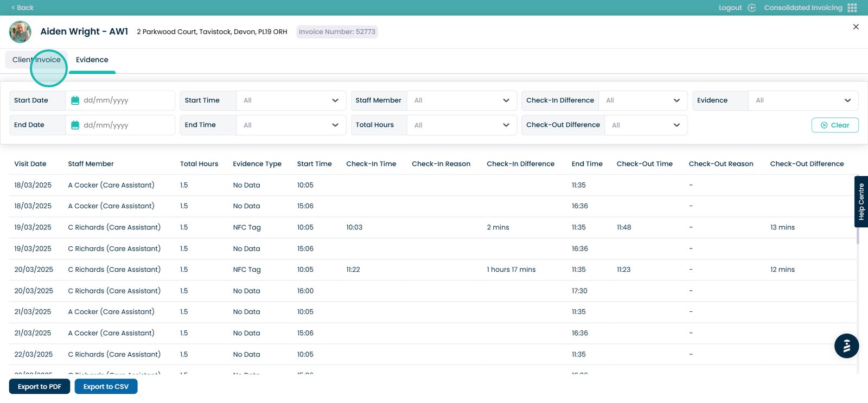Click the End Date calendar icon
The image size is (868, 403).
[75, 125]
